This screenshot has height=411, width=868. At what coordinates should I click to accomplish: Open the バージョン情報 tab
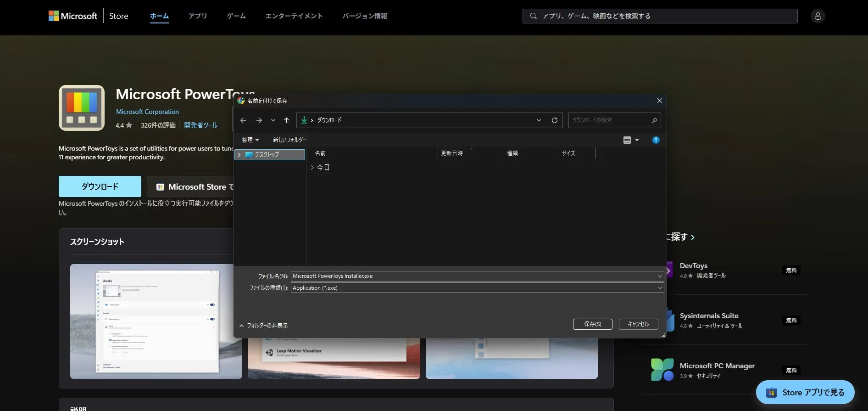pos(365,16)
